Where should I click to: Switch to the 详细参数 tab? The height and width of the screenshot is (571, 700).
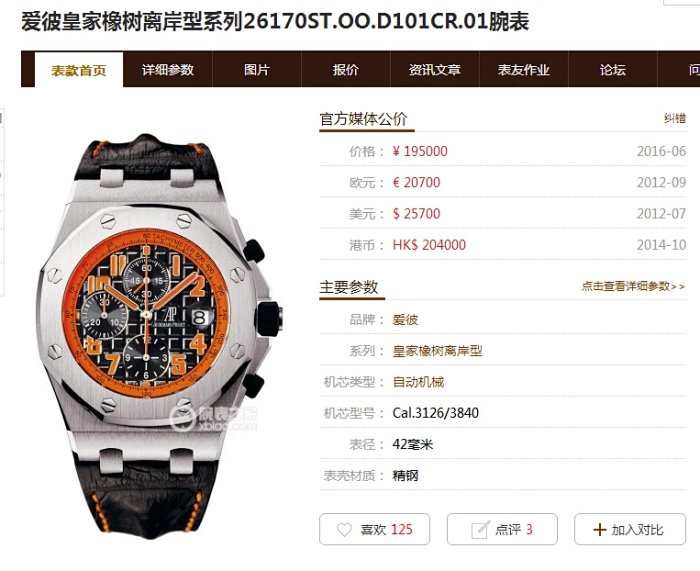168,70
